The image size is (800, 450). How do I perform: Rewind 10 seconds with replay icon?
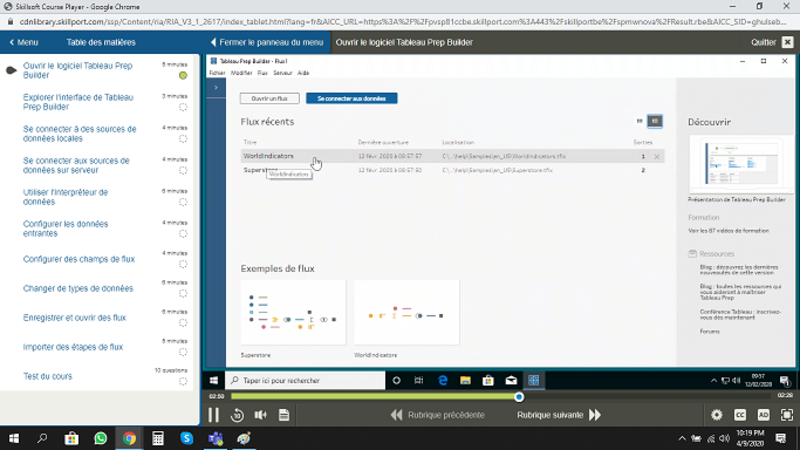point(237,415)
